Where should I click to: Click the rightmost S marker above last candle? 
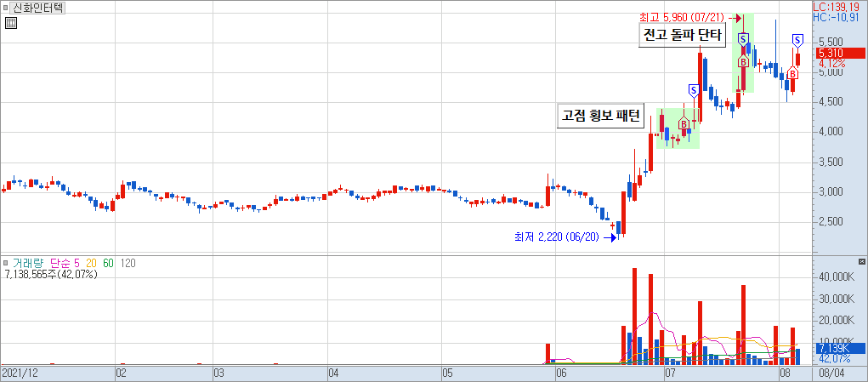(797, 40)
